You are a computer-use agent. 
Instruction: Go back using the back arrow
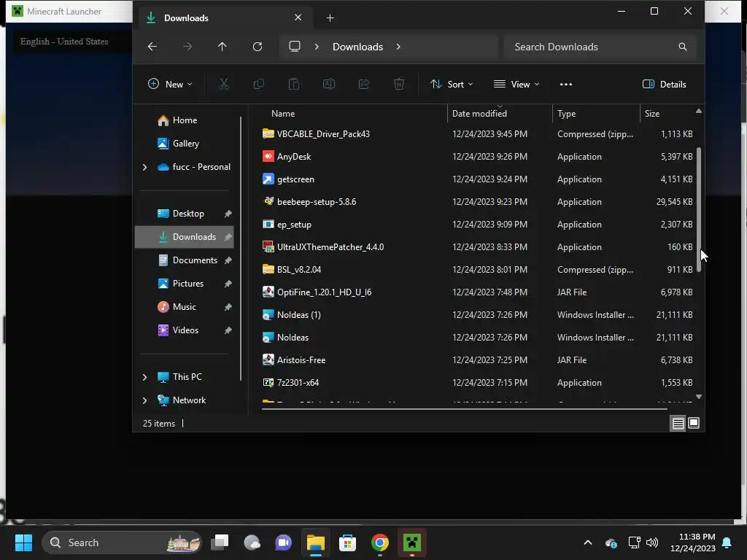152,47
